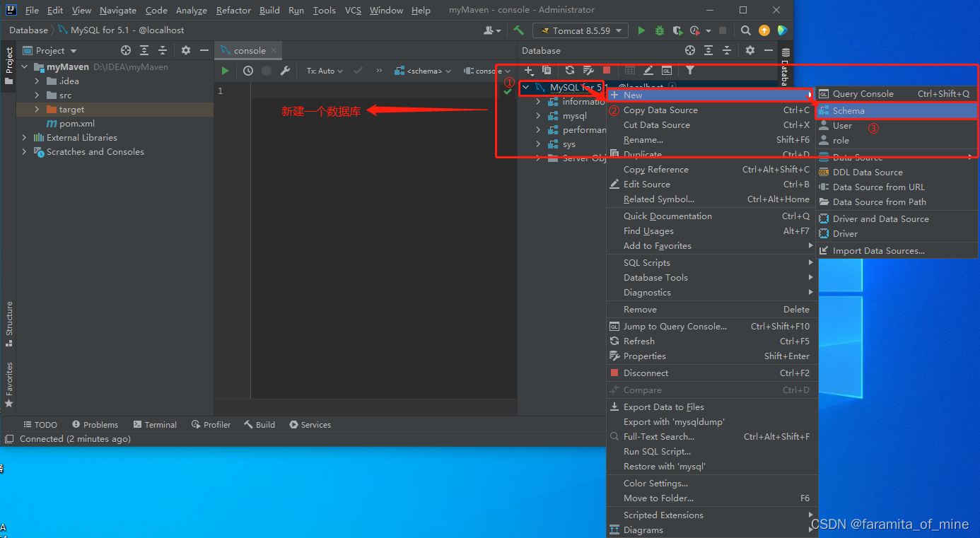The image size is (980, 538).
Task: Click the Profiler run icon in main toolbar
Action: coord(695,30)
